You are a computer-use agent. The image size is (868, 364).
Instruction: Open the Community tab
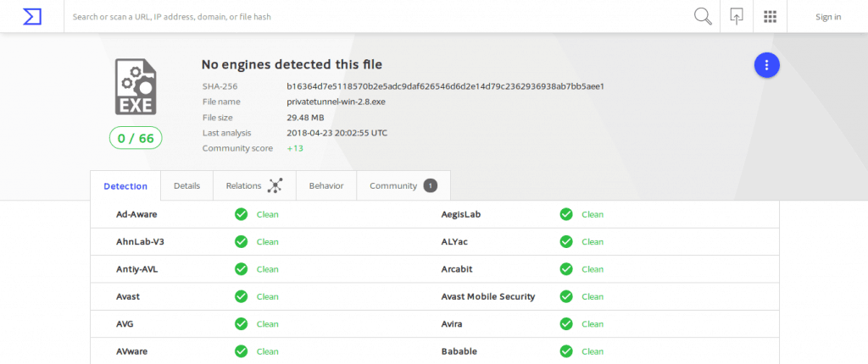pyautogui.click(x=403, y=186)
